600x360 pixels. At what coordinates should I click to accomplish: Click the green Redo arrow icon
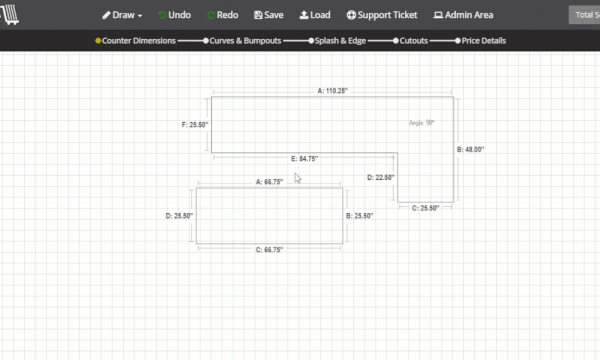210,15
